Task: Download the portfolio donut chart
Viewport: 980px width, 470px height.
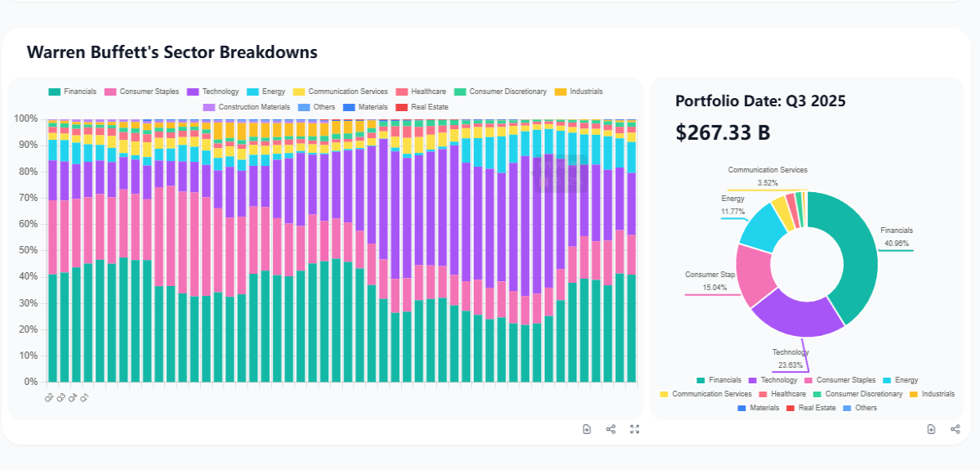Action: pos(931,429)
